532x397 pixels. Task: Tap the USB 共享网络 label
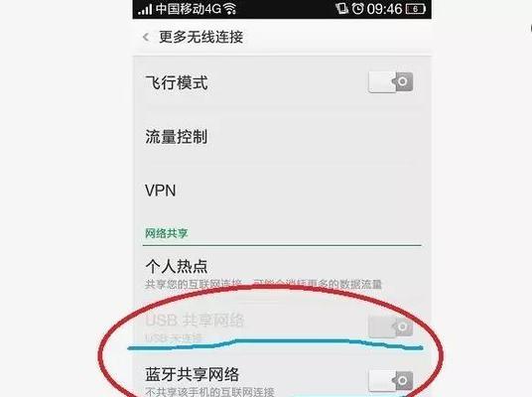point(195,320)
